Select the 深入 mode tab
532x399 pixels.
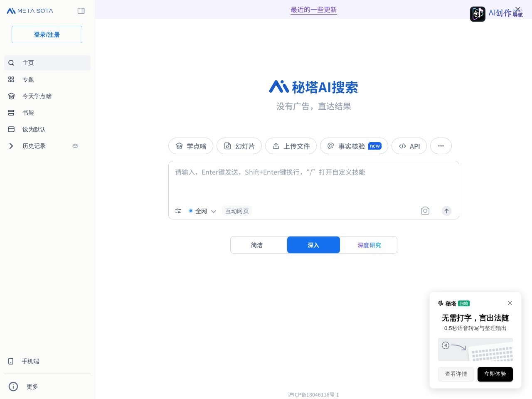313,245
